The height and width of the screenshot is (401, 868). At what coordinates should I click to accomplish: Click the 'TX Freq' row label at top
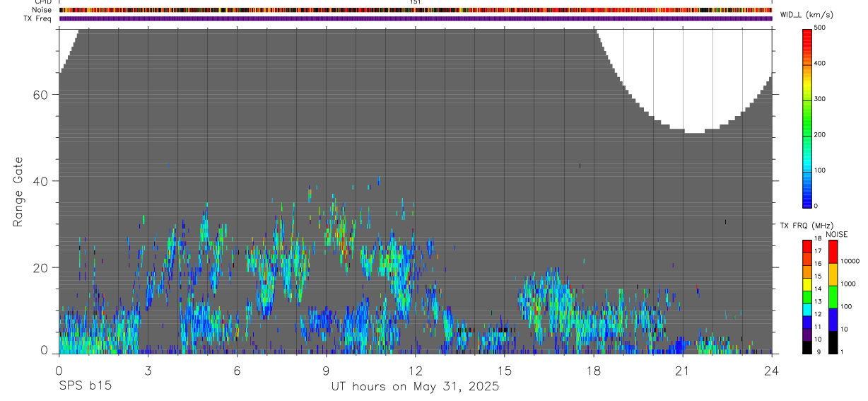(x=37, y=18)
